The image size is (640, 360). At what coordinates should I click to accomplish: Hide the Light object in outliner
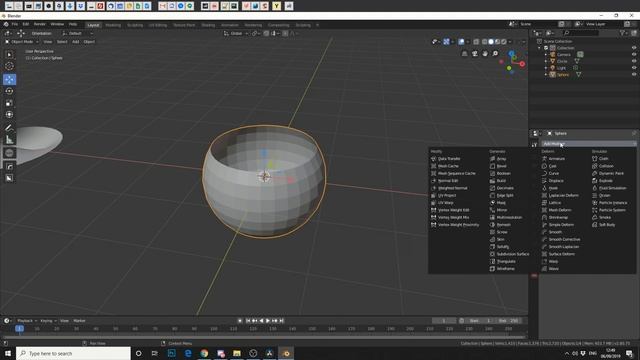pyautogui.click(x=634, y=68)
